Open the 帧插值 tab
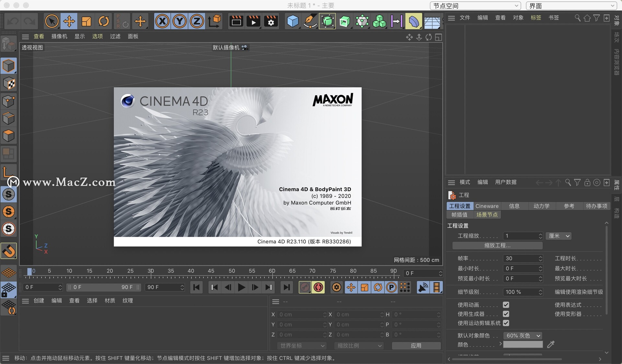 coord(459,215)
